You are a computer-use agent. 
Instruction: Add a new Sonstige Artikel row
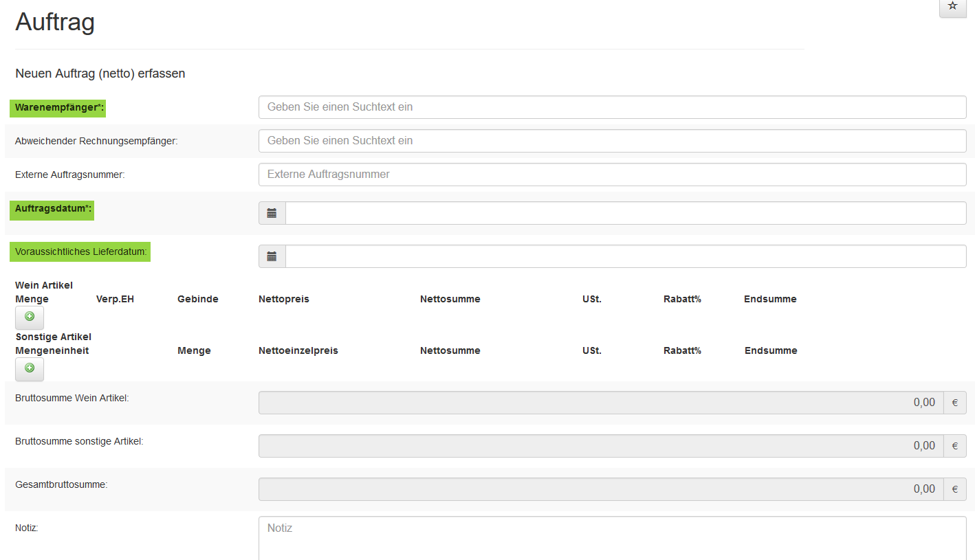30,368
